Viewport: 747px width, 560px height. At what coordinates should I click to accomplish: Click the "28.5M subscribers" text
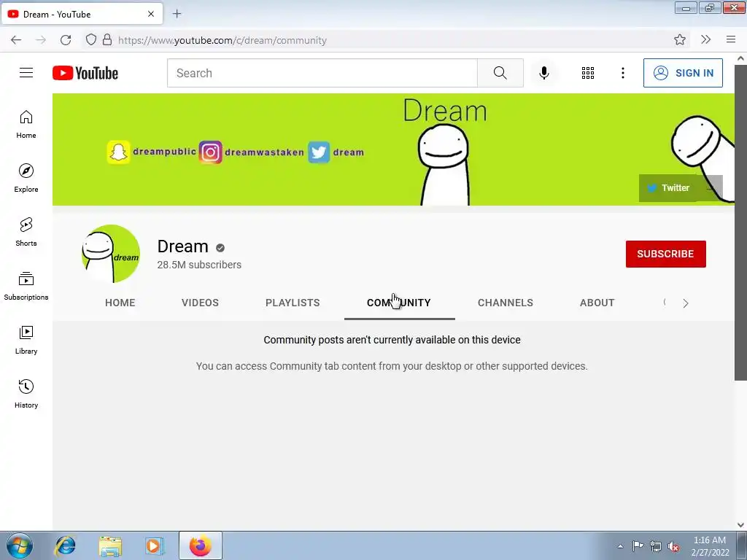[x=199, y=265]
